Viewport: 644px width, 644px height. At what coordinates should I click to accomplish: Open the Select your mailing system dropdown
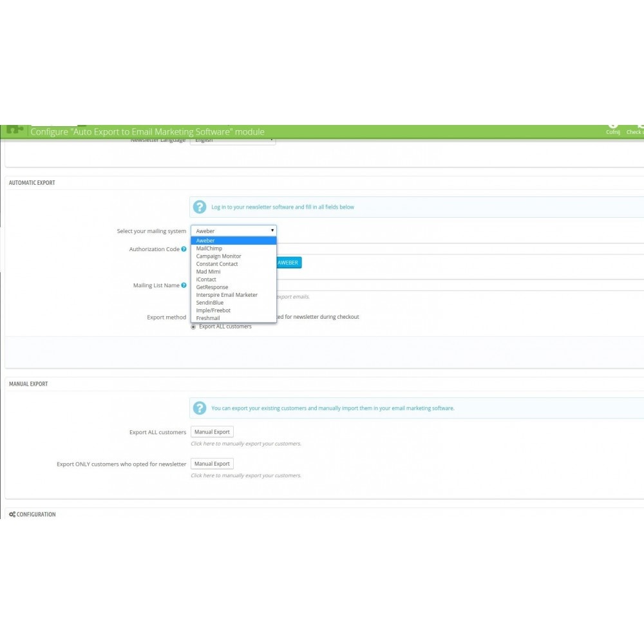pos(233,231)
